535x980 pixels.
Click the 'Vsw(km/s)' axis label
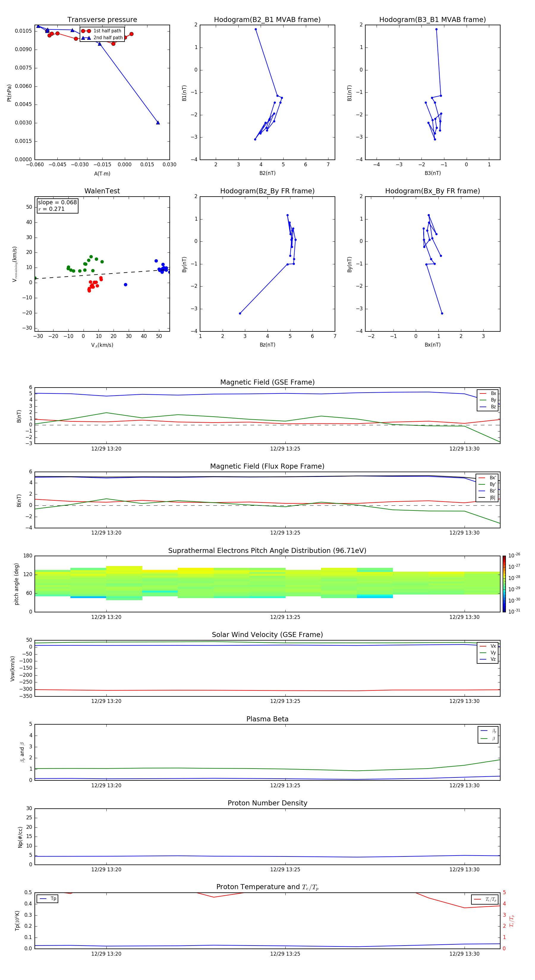coord(12,668)
